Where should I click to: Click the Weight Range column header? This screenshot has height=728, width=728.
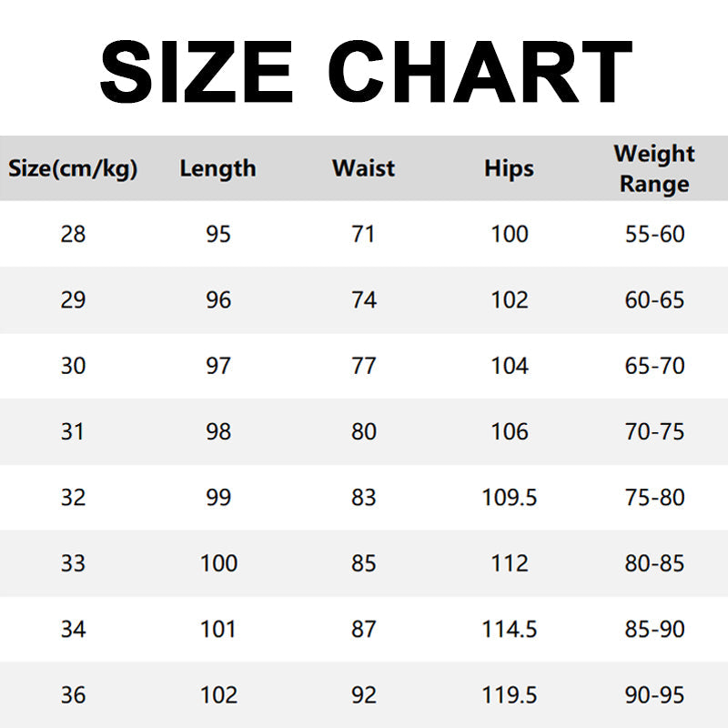click(x=654, y=168)
